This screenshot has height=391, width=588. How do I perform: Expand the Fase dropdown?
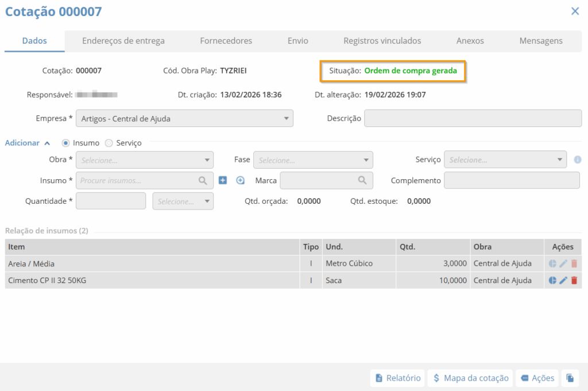click(312, 160)
